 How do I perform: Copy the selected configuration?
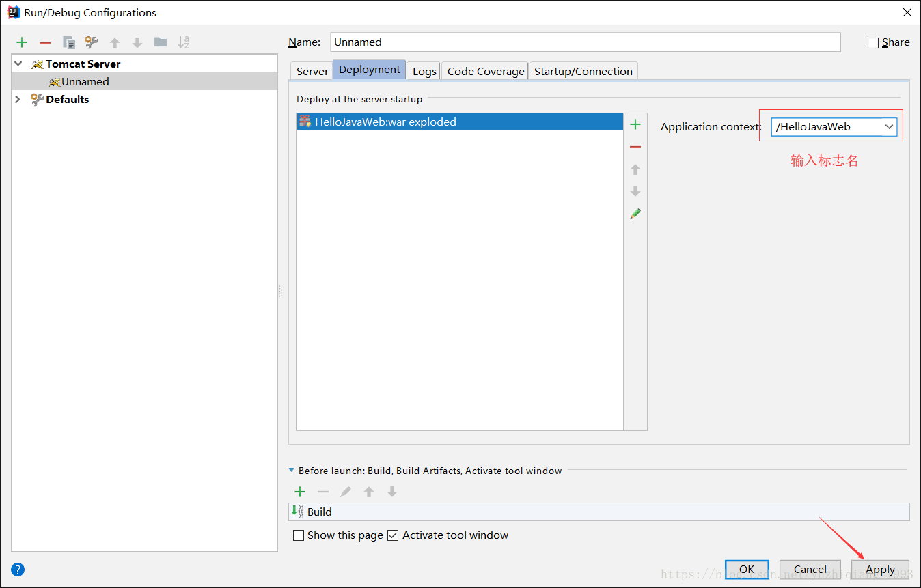tap(69, 42)
